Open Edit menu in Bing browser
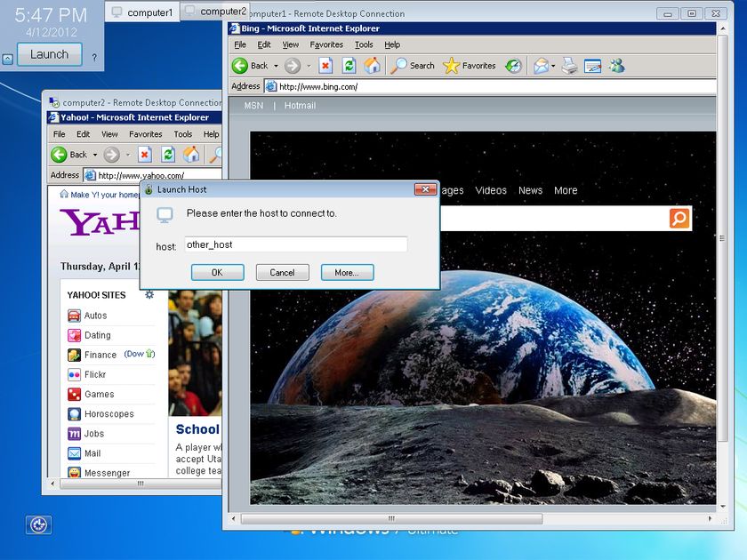747x560 pixels. click(x=264, y=44)
